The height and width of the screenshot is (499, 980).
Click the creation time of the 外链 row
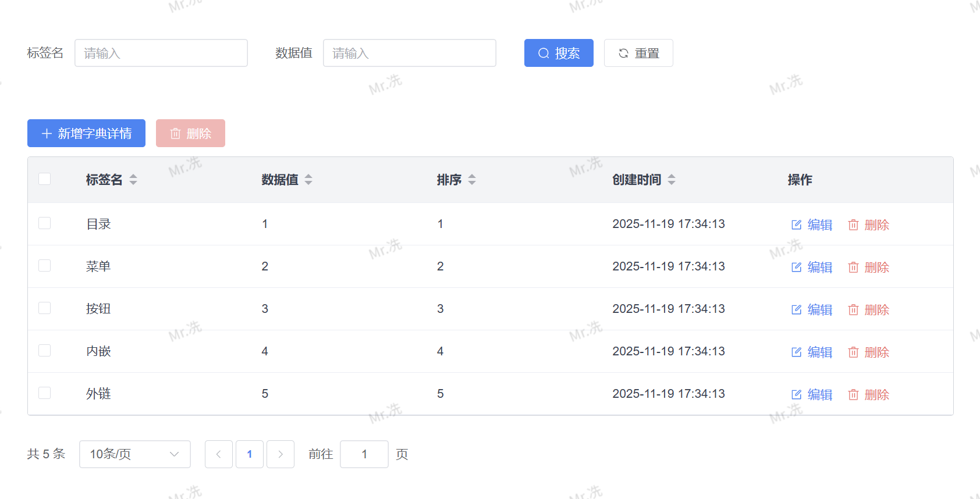(x=669, y=394)
